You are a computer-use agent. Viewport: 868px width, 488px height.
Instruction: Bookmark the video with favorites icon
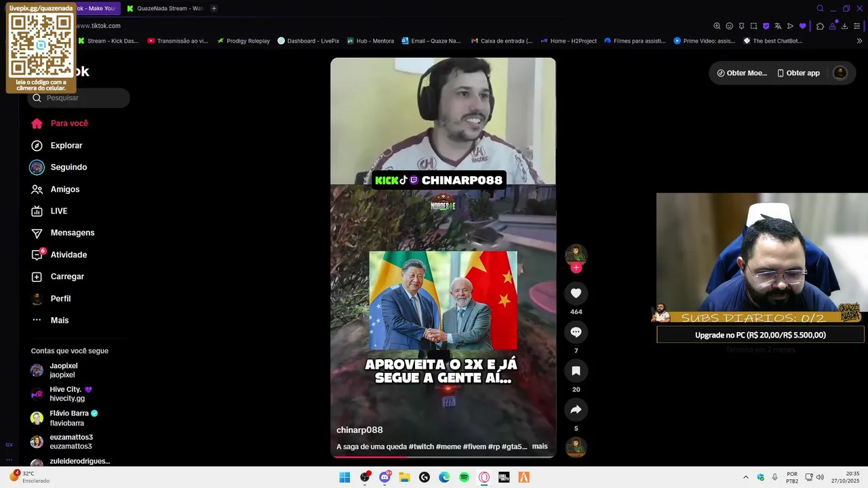coord(576,371)
